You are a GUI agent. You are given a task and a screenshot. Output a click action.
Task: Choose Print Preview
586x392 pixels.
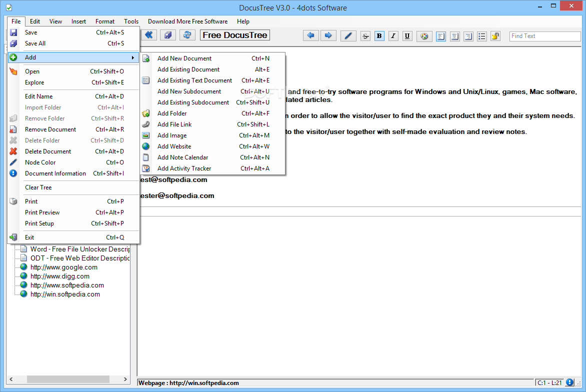click(73, 212)
